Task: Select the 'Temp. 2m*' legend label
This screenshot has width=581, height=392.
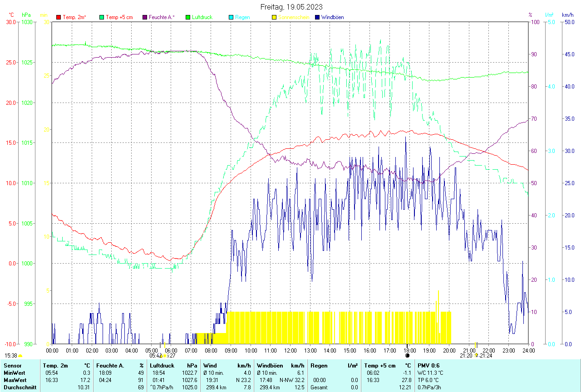Action: click(x=74, y=17)
